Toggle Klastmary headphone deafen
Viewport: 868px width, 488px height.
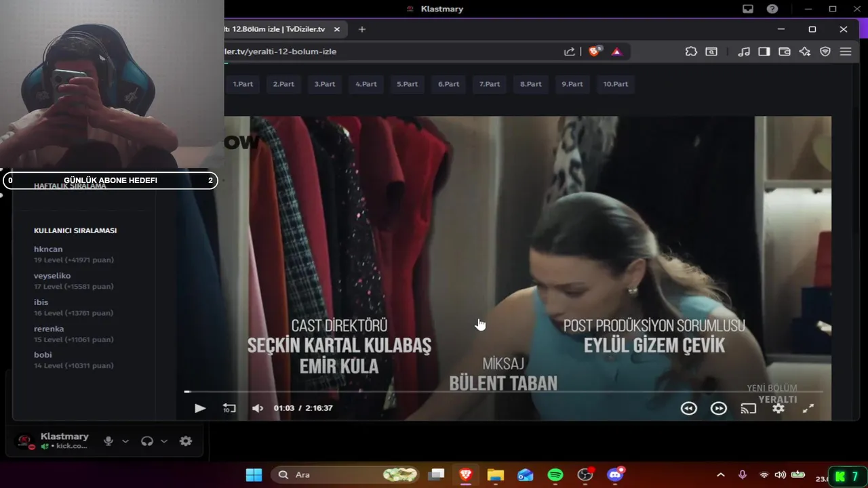(147, 441)
